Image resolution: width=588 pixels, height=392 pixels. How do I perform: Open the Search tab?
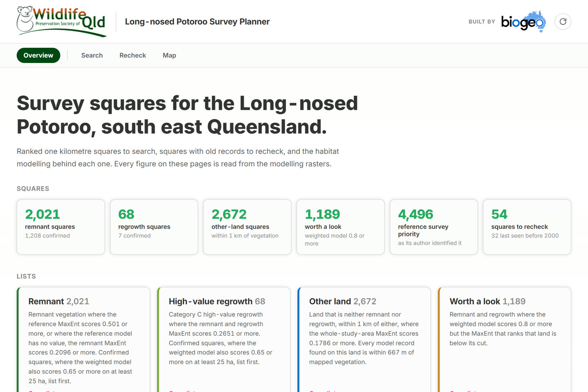click(92, 56)
